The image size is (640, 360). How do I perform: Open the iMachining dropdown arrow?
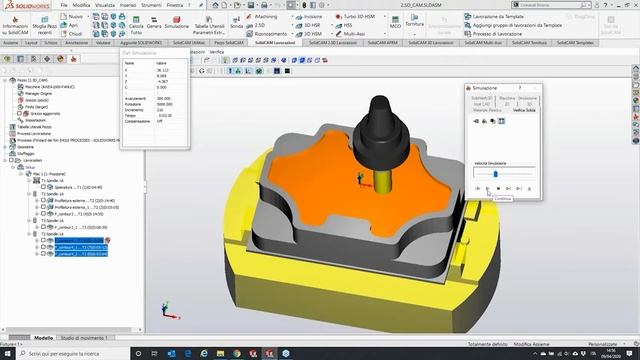[292, 17]
